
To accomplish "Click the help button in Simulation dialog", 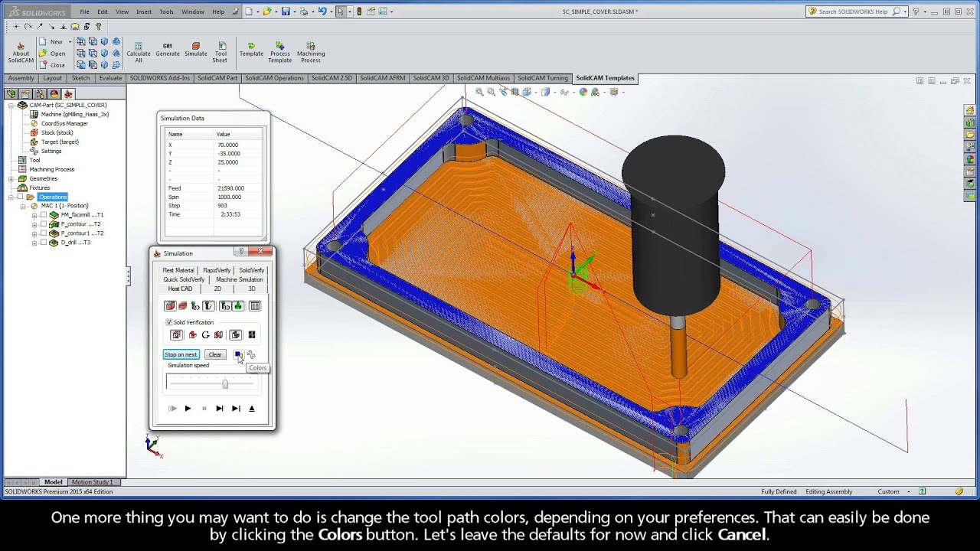I will point(241,252).
